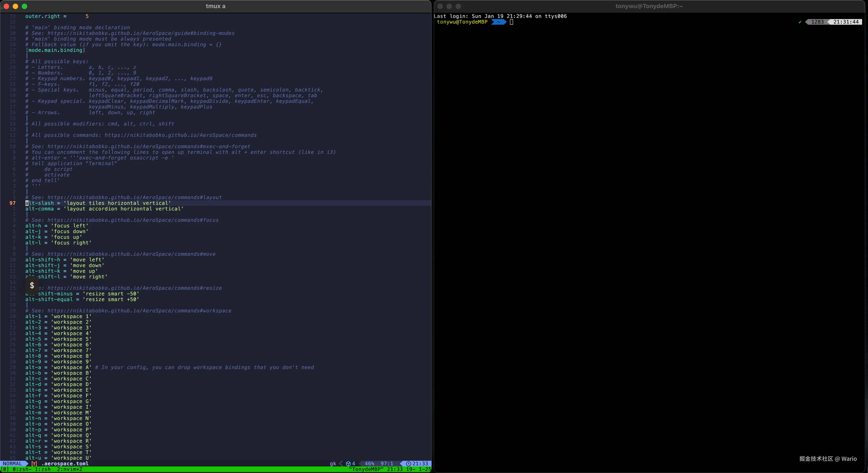Viewport: 868px width, 473px height.
Task: Click the commands#resize documentation link
Action: pyautogui.click(x=134, y=288)
